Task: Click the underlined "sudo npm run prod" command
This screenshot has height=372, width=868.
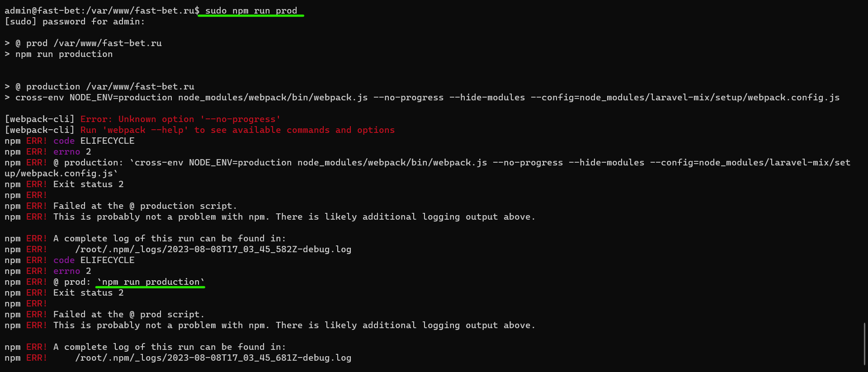Action: 251,11
